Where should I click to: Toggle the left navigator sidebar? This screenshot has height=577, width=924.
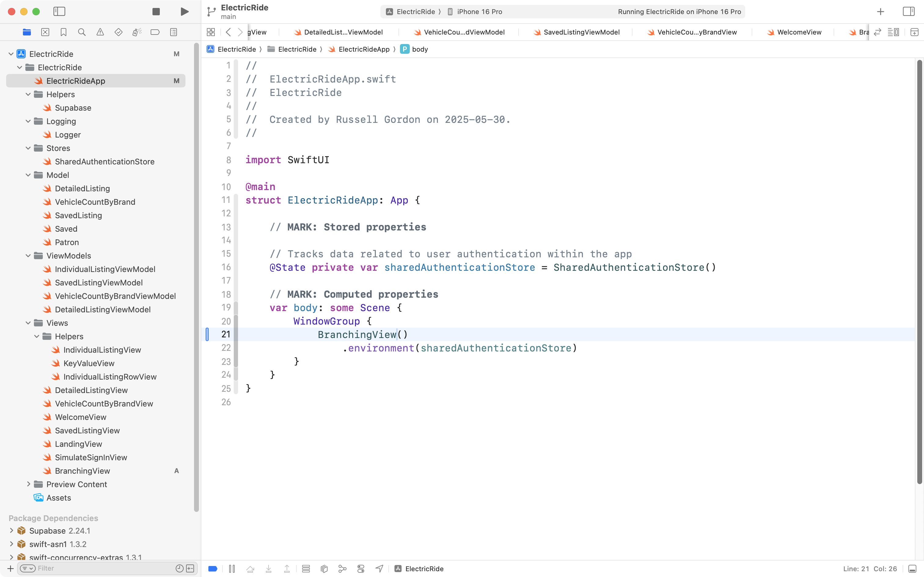[59, 11]
